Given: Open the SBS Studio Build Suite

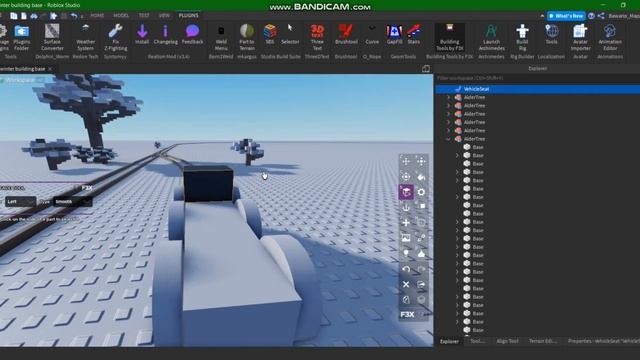Looking at the screenshot, I should click(270, 34).
